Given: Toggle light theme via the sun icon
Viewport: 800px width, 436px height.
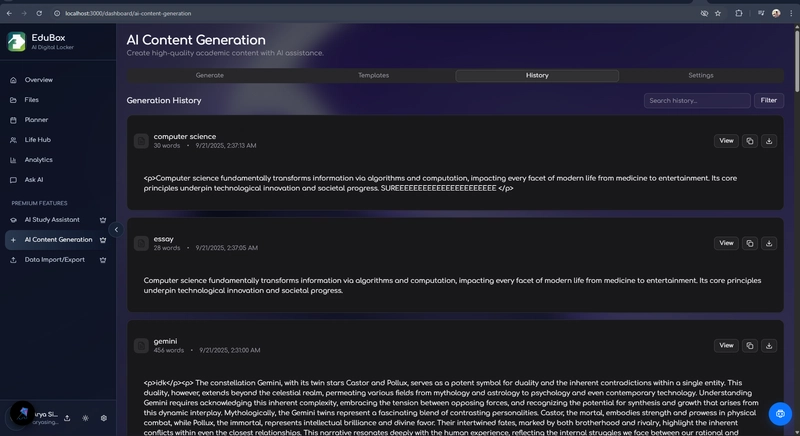Looking at the screenshot, I should click(85, 418).
